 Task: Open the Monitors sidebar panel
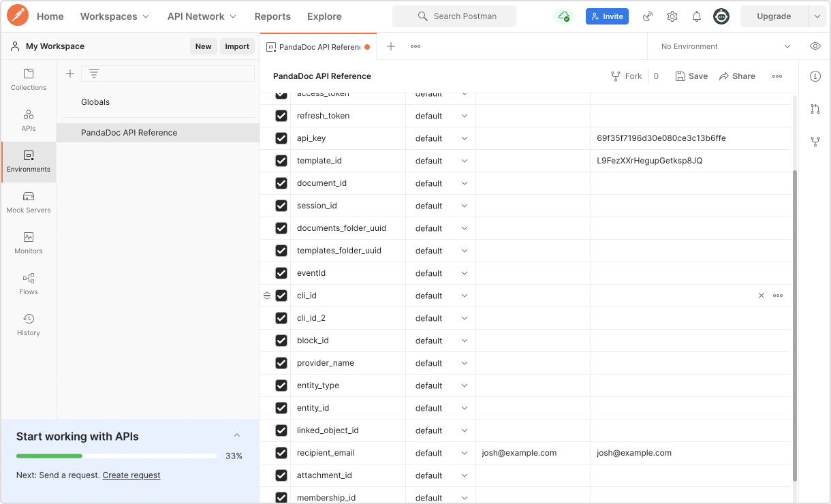pyautogui.click(x=29, y=243)
